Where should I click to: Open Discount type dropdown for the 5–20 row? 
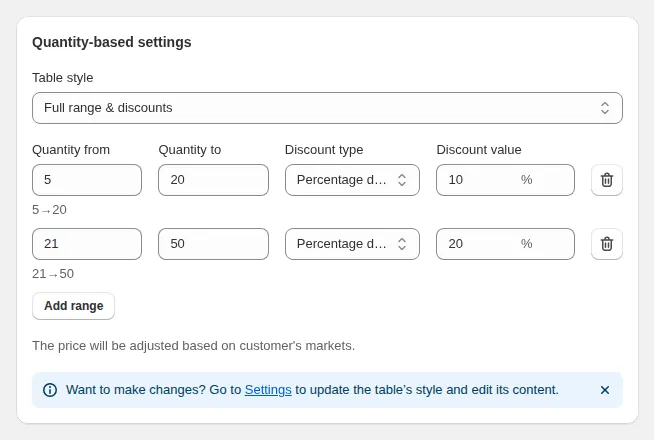click(x=352, y=180)
